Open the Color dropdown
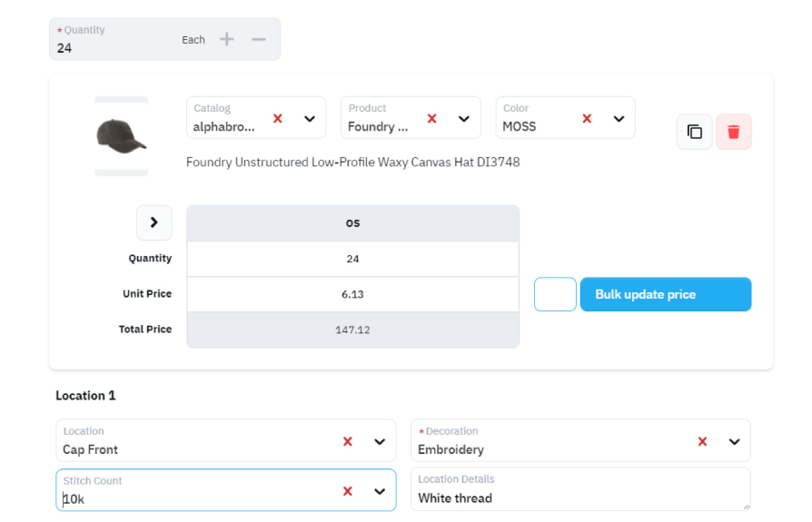812x522 pixels. [619, 118]
